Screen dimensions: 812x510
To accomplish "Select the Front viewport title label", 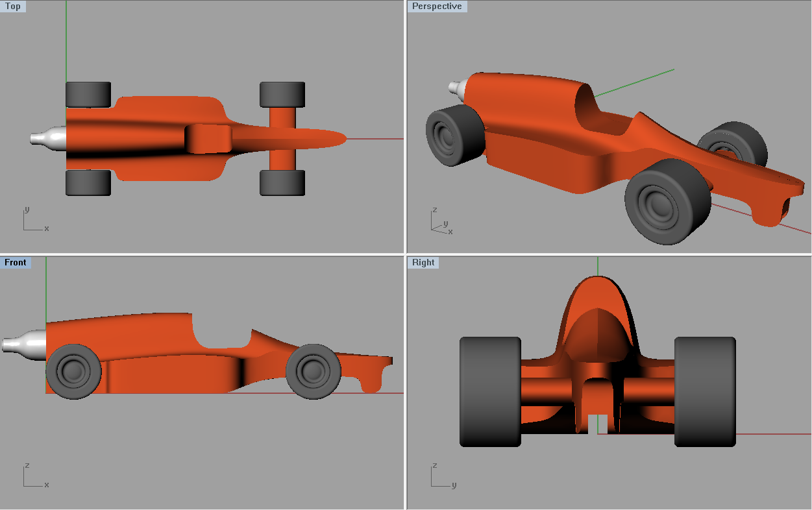I will coord(16,263).
